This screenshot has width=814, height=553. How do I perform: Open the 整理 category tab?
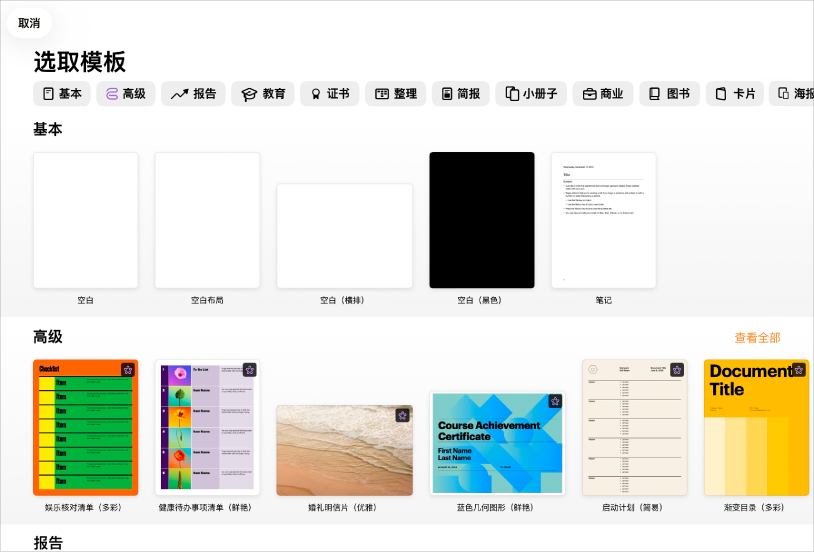pyautogui.click(x=396, y=94)
